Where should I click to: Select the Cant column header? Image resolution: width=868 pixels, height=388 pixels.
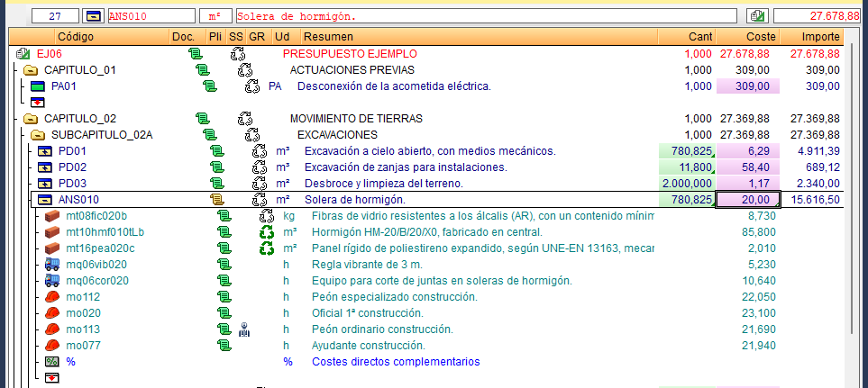pos(687,37)
